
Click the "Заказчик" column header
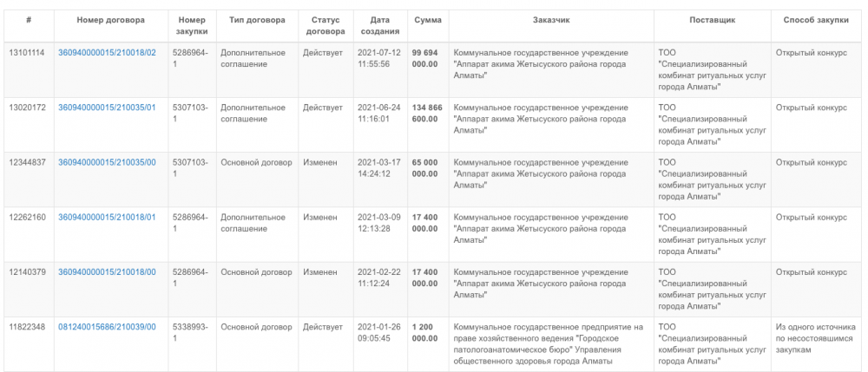[550, 19]
